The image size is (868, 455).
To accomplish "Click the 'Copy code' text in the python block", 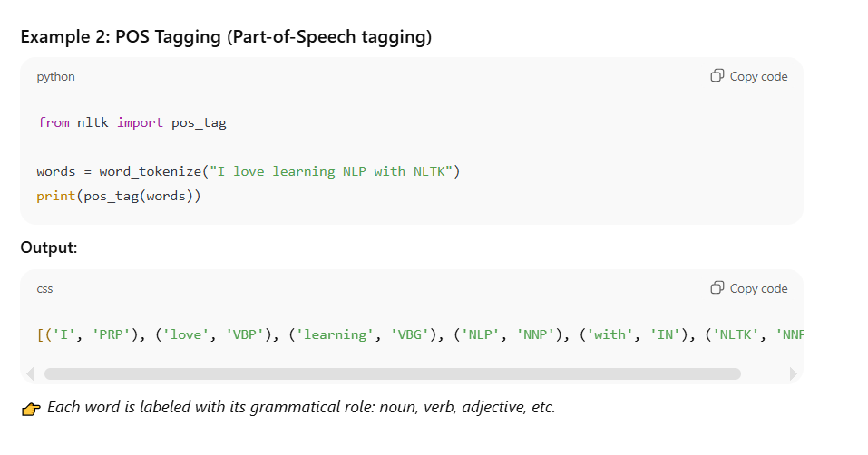I will point(758,77).
